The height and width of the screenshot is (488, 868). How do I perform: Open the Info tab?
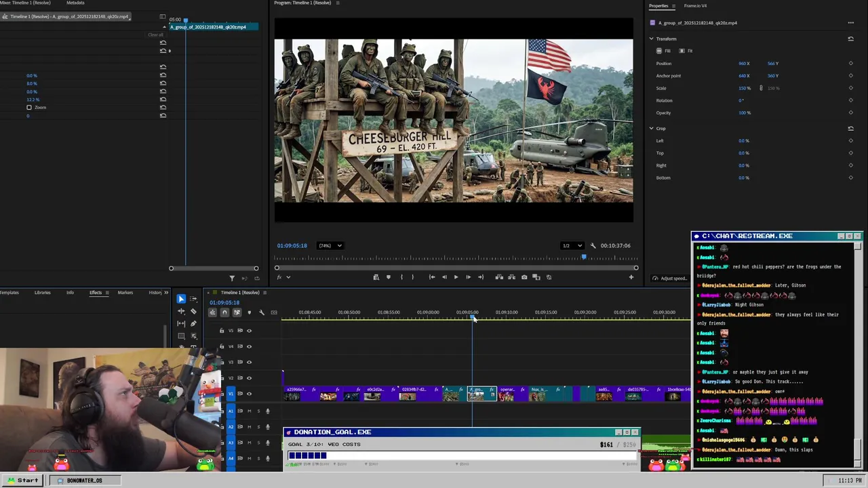point(70,293)
